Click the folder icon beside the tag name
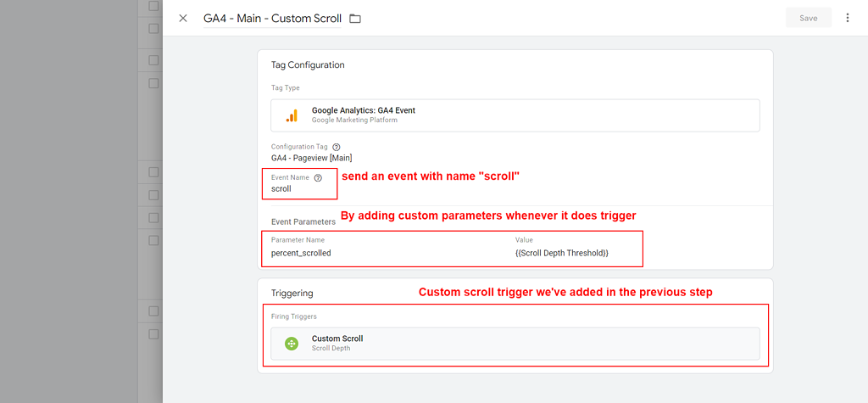Image resolution: width=868 pixels, height=403 pixels. [x=355, y=19]
